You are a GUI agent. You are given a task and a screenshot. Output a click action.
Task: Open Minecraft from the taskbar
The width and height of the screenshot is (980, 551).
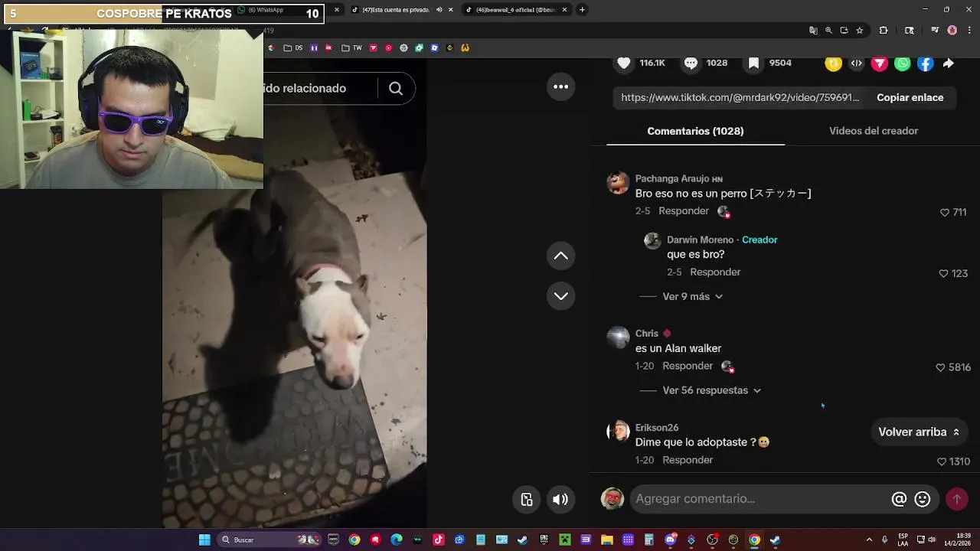point(564,540)
